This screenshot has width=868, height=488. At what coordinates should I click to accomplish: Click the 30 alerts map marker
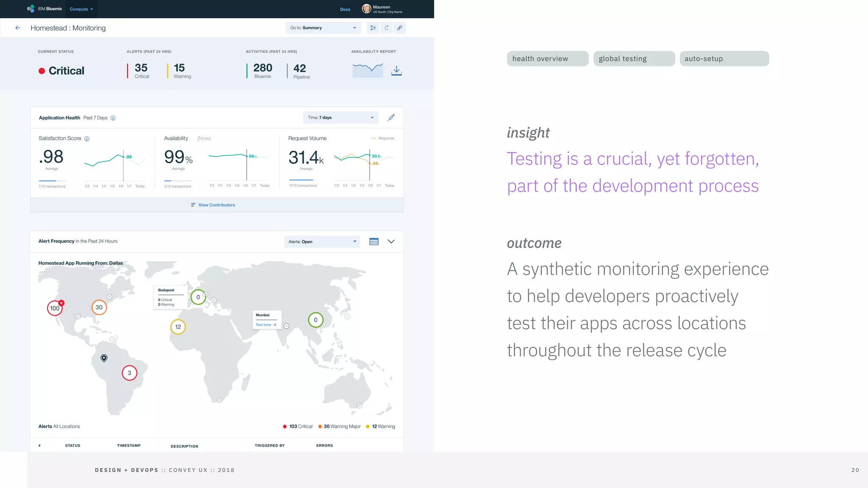(99, 307)
